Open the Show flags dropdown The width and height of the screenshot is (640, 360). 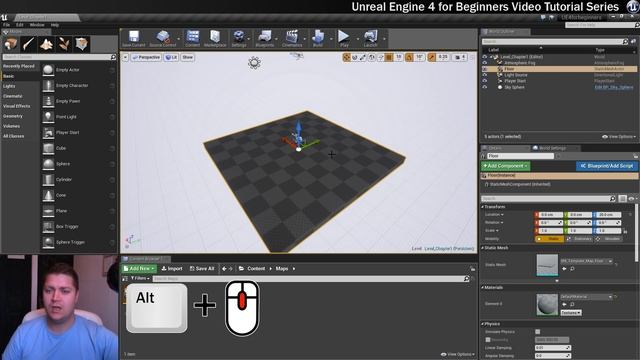[187, 58]
